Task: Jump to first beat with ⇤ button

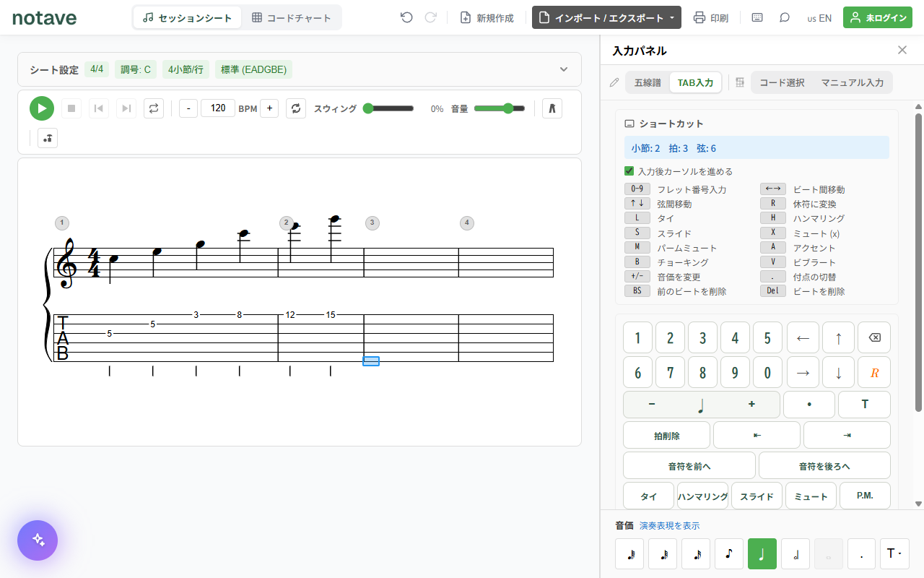Action: click(757, 436)
